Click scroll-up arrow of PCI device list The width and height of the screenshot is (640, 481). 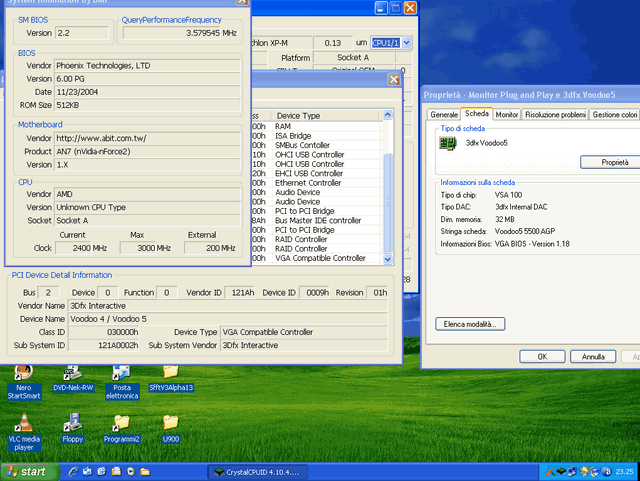(387, 115)
